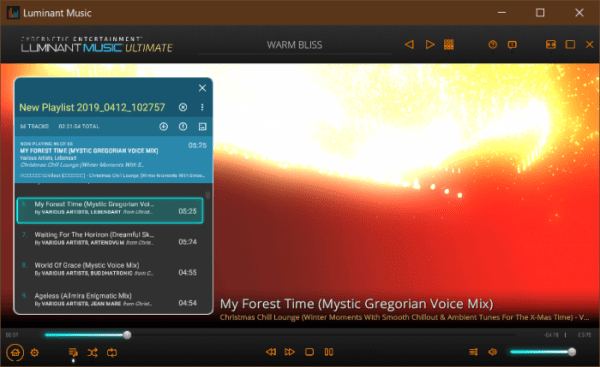Adjust the volume slider
Screen dimensions: 600x367
(543, 352)
